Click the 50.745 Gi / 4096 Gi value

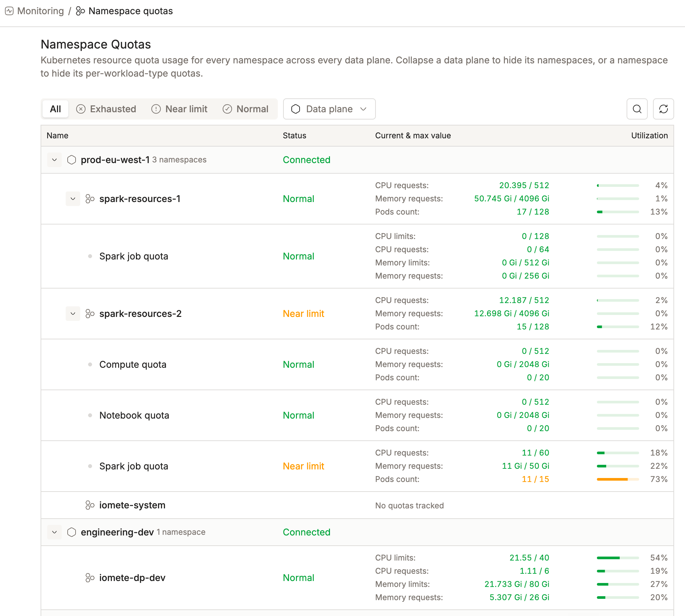coord(511,199)
